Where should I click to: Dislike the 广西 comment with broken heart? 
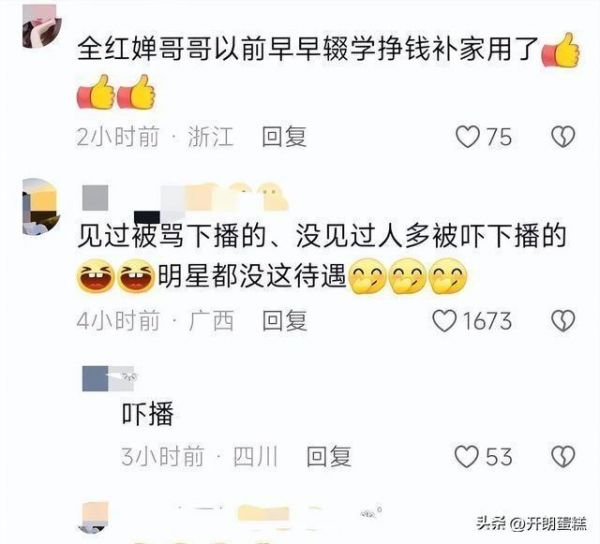(563, 321)
